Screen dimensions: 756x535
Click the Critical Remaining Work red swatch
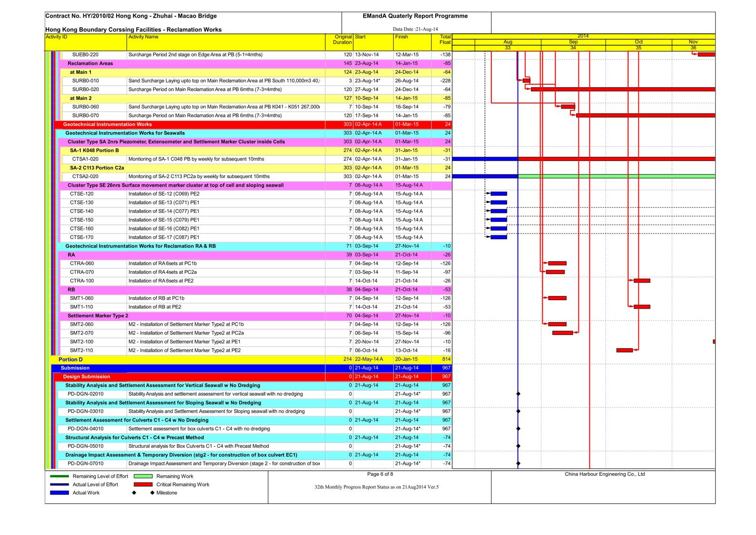pyautogui.click(x=143, y=485)
